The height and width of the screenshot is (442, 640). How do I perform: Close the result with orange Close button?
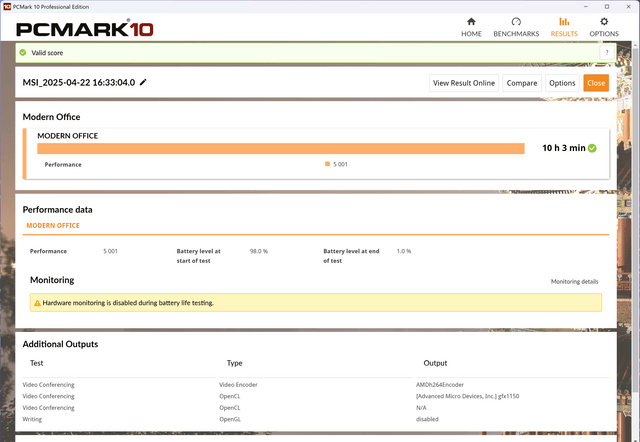point(596,83)
